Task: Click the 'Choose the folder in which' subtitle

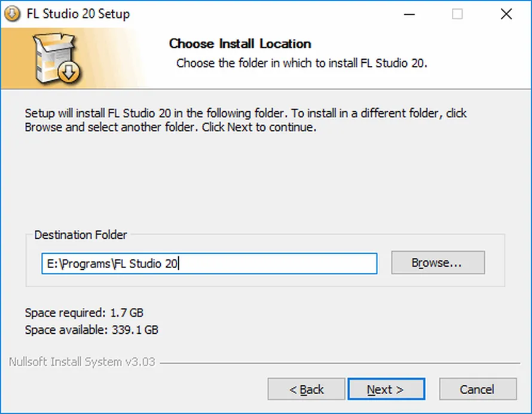Action: coord(301,63)
